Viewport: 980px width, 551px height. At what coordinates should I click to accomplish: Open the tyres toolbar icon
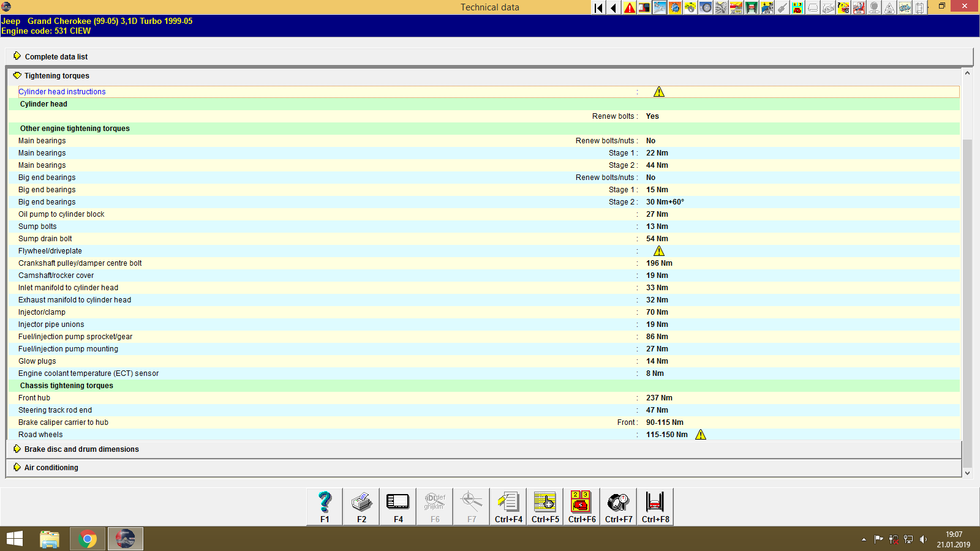point(705,8)
